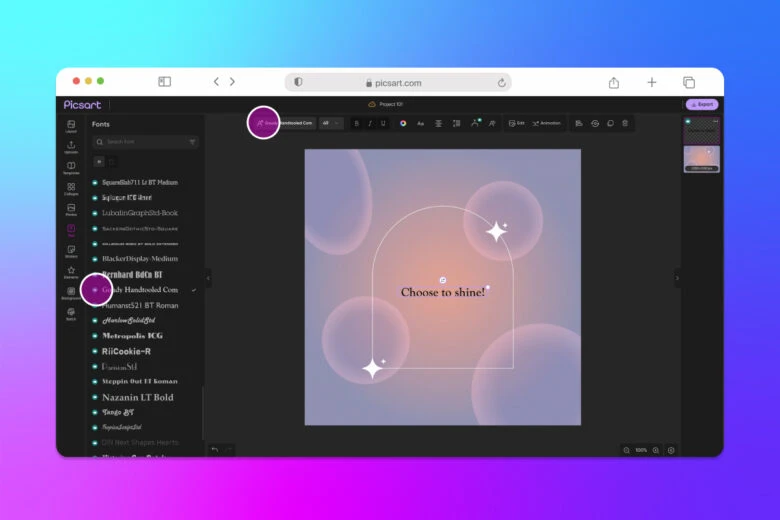Collapse the Fonts panel with left chevron
Screen dimensions: 780x520
tap(208, 278)
